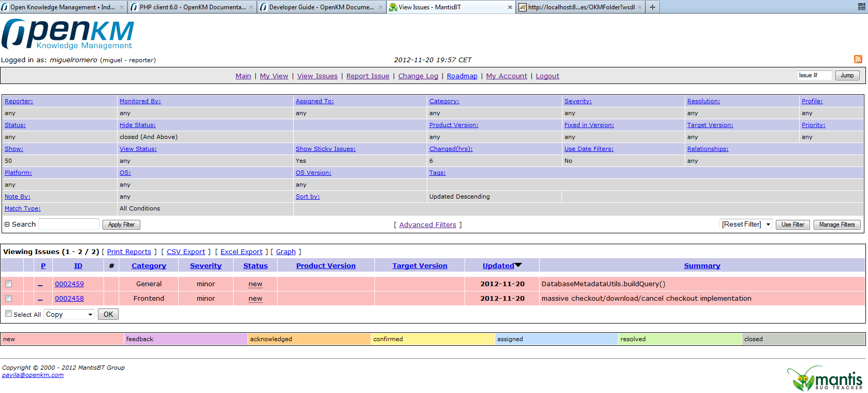Viewport: 868px width, 393px height.
Task: Click the Mantis Bug Tracker logo
Action: click(824, 378)
